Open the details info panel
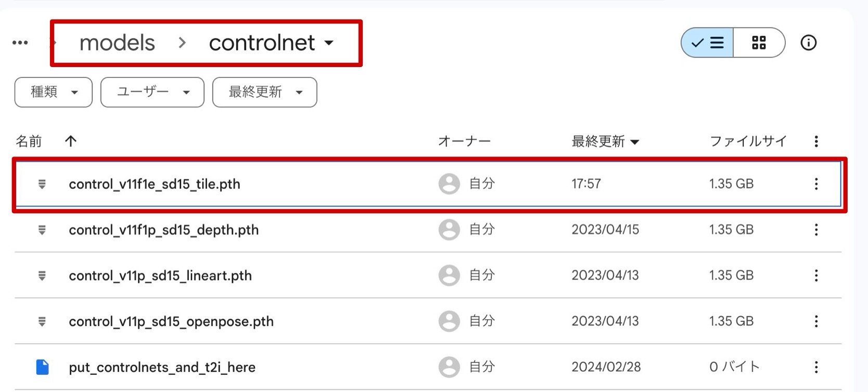The width and height of the screenshot is (868, 392). point(809,43)
